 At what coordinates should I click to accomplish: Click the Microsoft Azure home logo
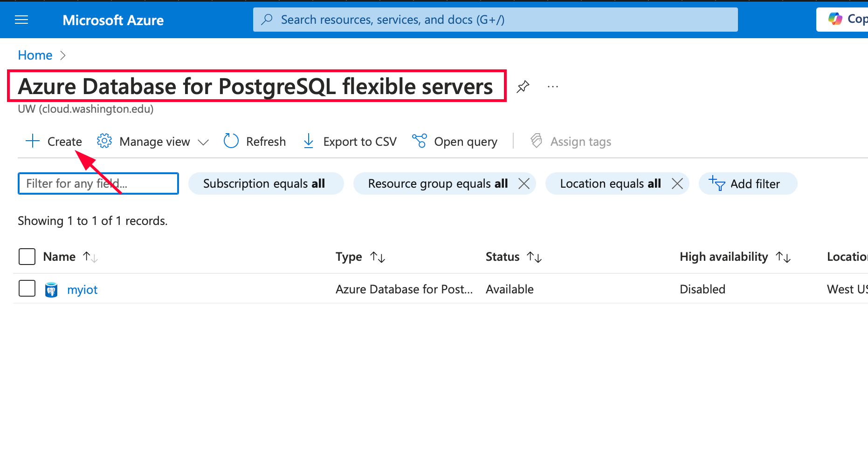coord(113,20)
